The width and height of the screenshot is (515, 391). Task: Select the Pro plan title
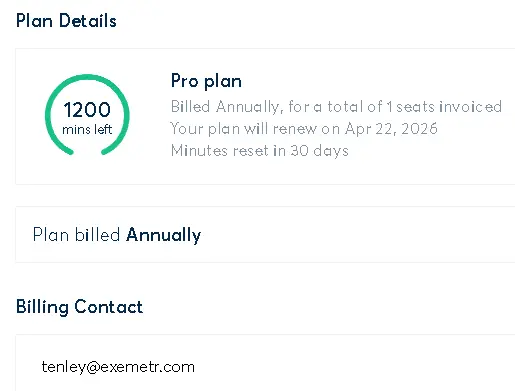click(x=206, y=81)
